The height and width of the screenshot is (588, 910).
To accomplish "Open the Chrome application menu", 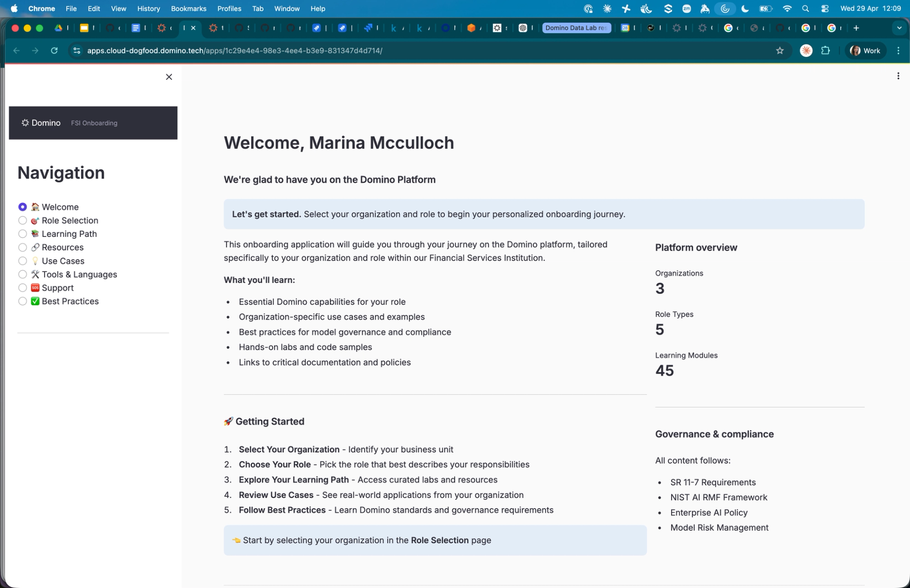I will point(42,9).
